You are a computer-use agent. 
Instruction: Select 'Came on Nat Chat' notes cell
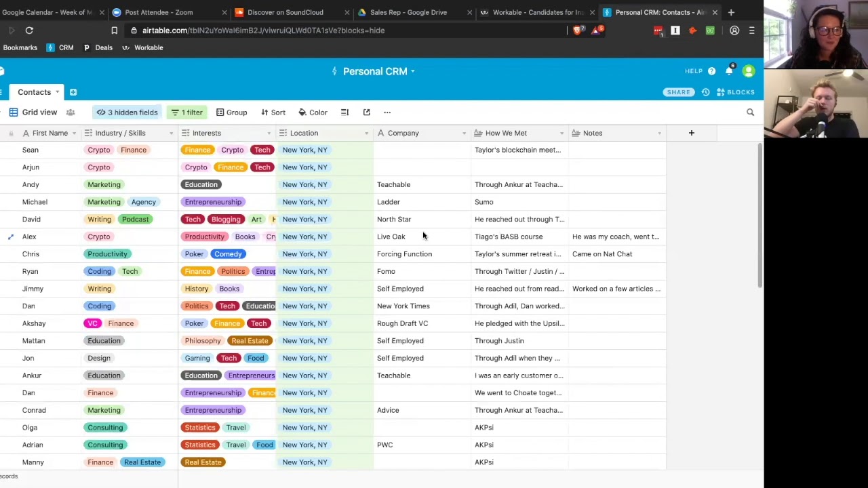click(x=617, y=254)
